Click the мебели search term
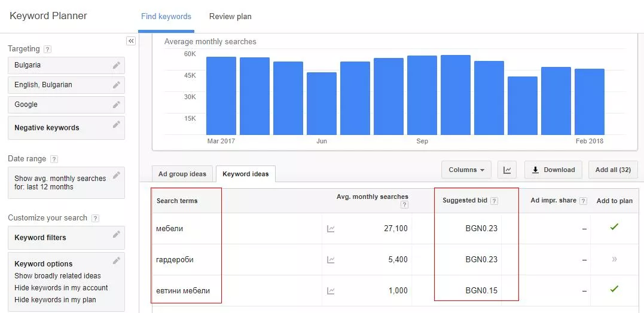644x313 pixels. coord(170,229)
